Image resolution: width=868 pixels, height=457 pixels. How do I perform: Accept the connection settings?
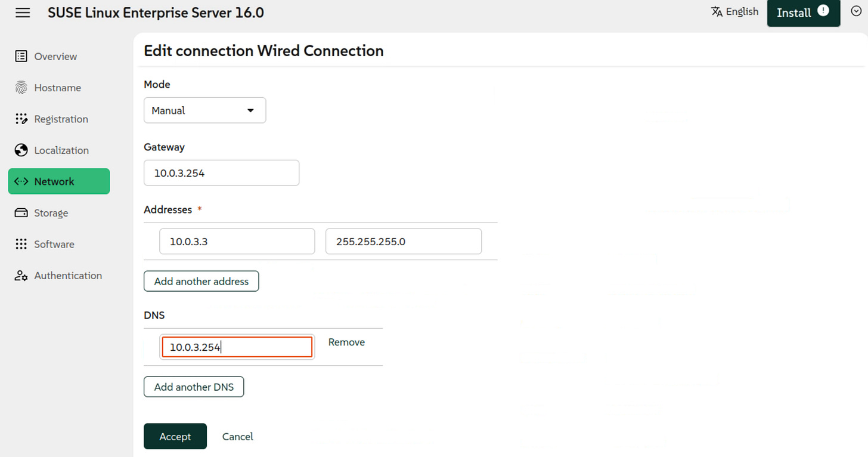tap(175, 436)
